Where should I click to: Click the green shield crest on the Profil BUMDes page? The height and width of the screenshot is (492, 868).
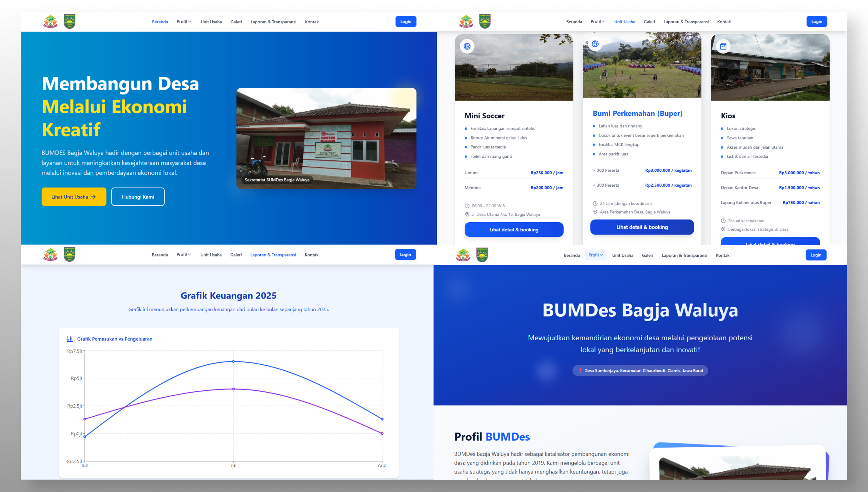(x=482, y=255)
